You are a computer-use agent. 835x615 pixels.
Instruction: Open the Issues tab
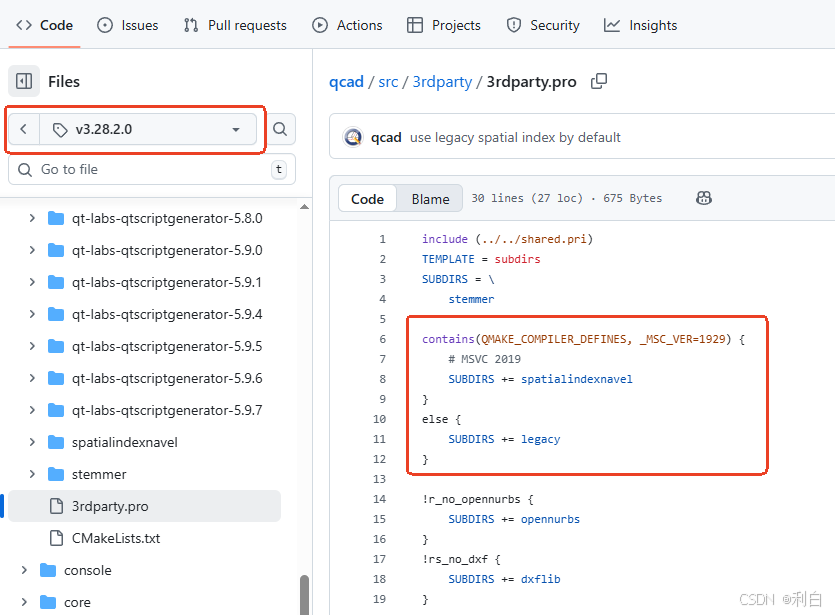click(128, 25)
